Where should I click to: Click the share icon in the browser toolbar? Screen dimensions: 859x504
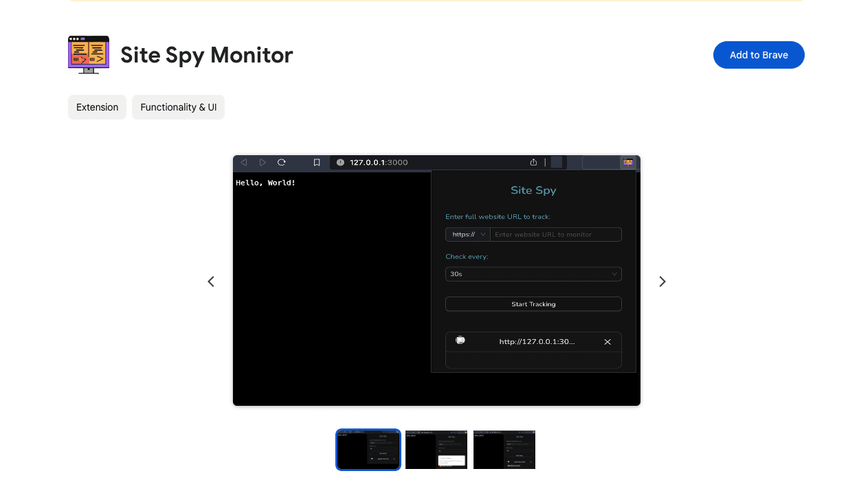click(534, 162)
